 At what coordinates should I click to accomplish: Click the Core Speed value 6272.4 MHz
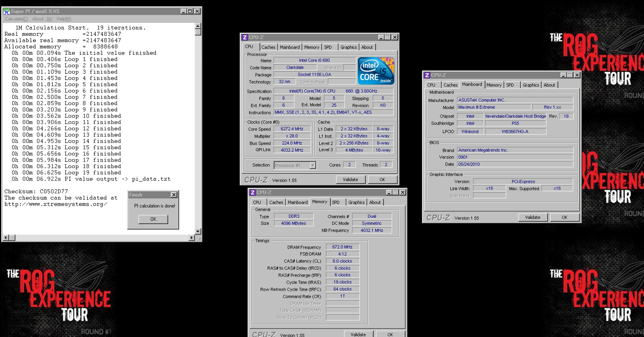point(292,129)
